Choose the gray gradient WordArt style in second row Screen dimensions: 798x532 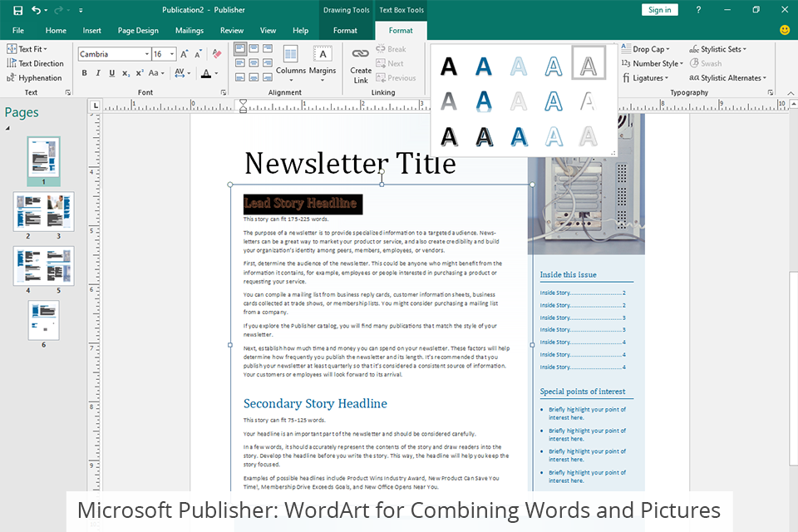[x=448, y=101]
